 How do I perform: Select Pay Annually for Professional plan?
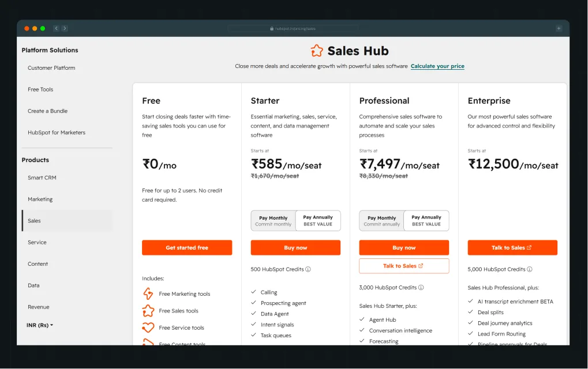[426, 221]
